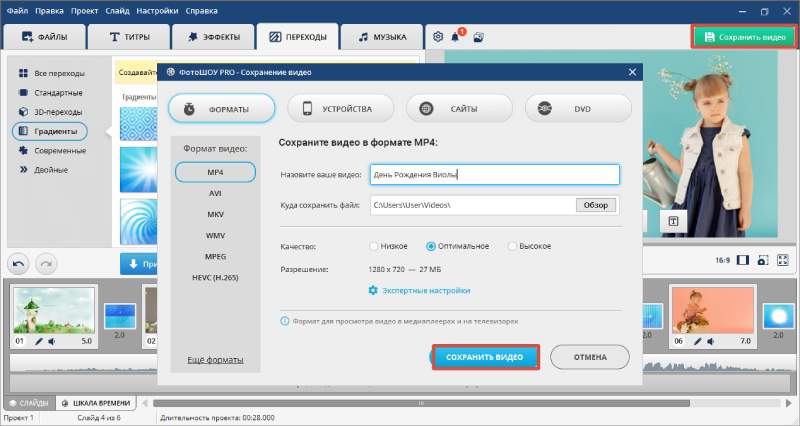Click the Обзор browse button
This screenshot has width=800, height=426.
(x=596, y=205)
